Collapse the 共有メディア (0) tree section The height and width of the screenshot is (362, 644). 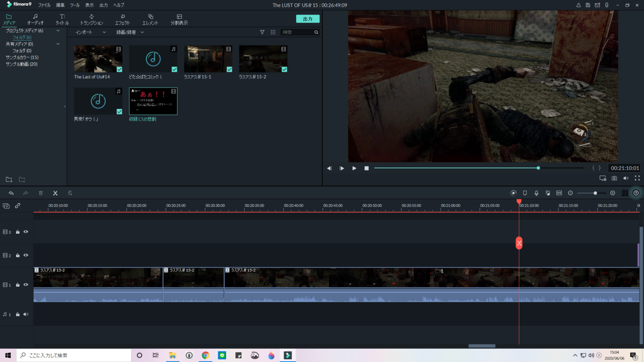(x=58, y=44)
